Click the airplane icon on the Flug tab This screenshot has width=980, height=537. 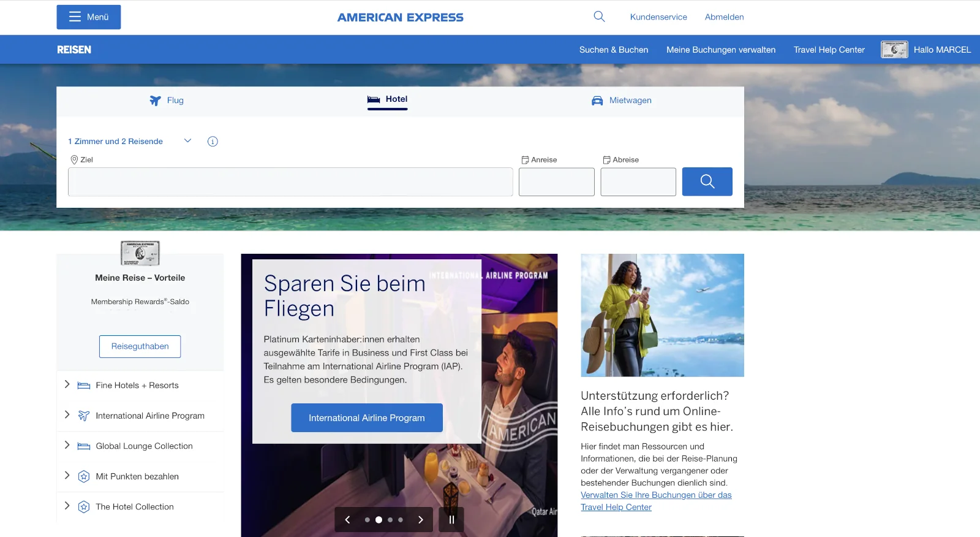(x=156, y=101)
